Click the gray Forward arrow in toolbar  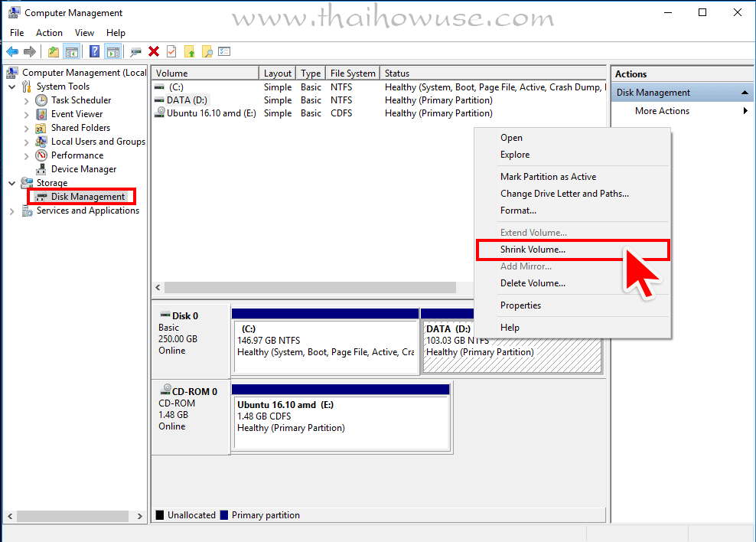coord(30,51)
